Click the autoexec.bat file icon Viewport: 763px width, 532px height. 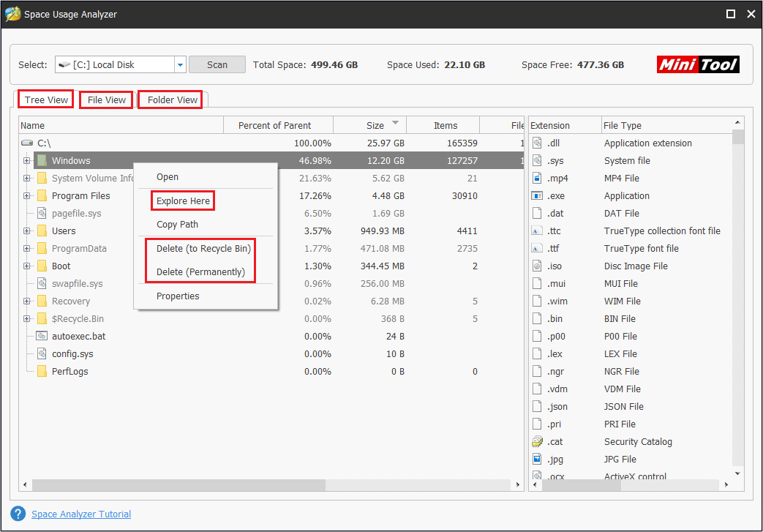tap(42, 336)
